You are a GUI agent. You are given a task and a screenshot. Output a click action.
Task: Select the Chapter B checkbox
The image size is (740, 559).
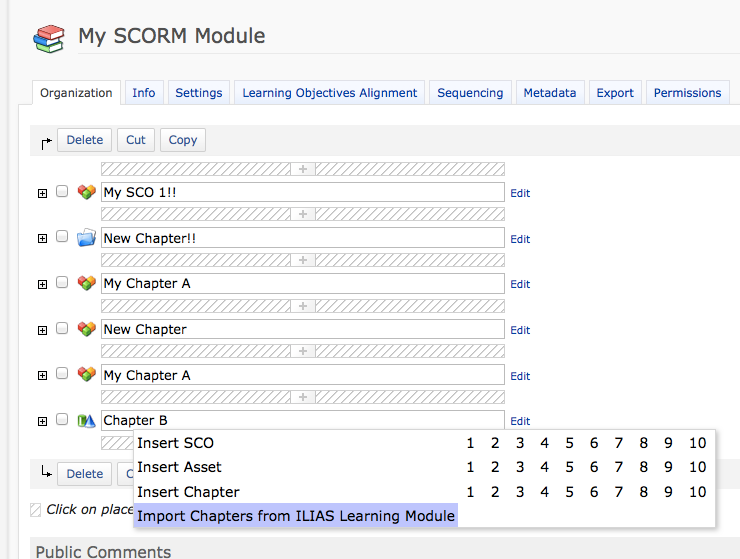(x=62, y=419)
